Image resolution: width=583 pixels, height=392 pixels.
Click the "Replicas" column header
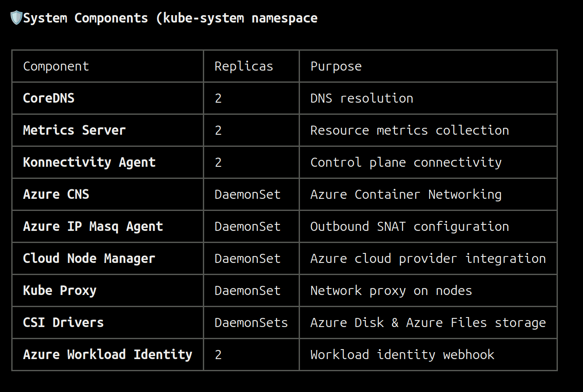click(x=244, y=66)
